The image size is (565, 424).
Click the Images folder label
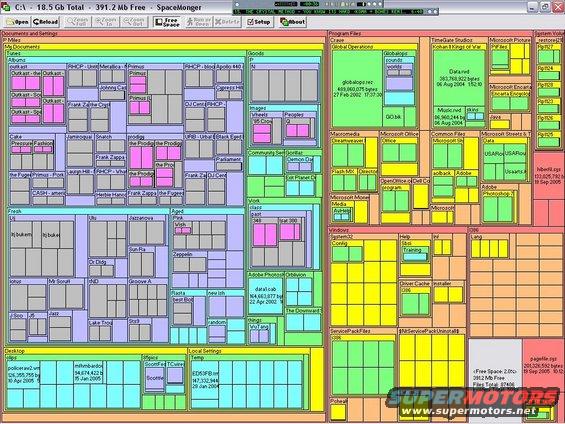(x=258, y=108)
